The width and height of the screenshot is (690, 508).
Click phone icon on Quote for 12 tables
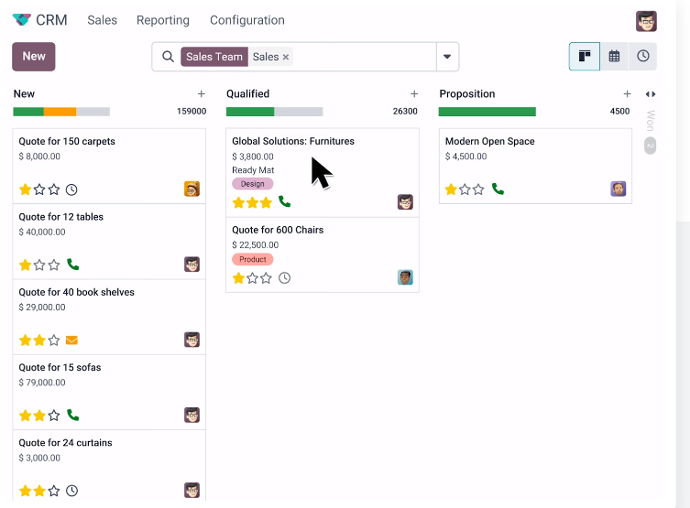click(x=73, y=265)
